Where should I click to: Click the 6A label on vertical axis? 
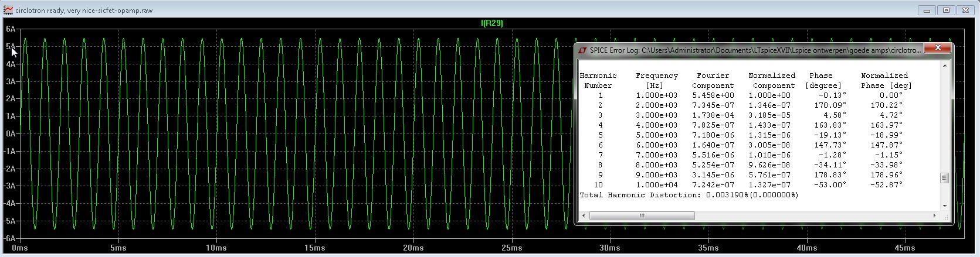pos(11,29)
